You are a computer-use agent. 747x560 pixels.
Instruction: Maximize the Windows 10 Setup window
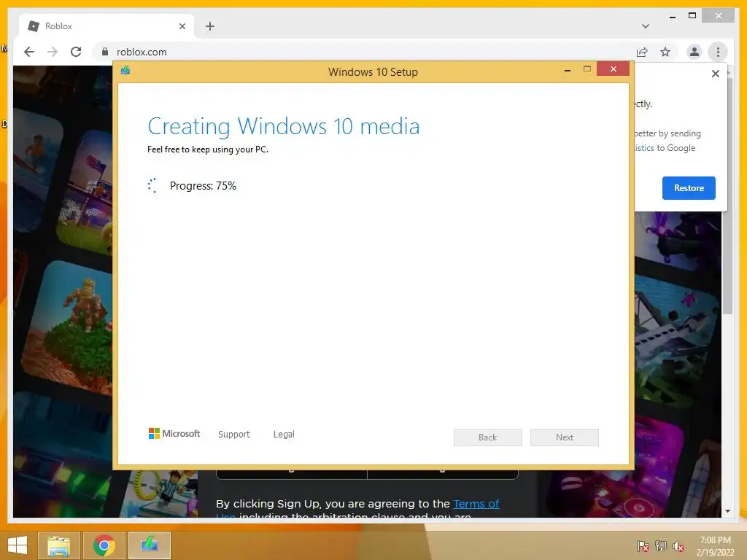click(x=587, y=69)
